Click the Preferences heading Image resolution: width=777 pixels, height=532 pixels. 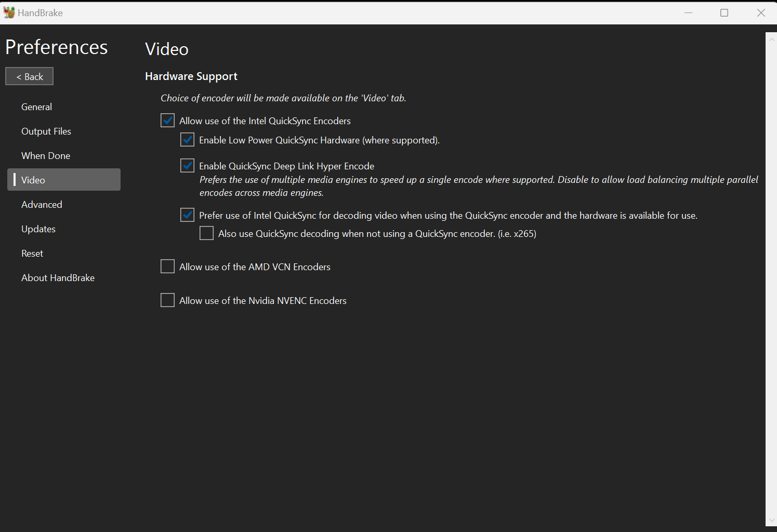(x=57, y=47)
